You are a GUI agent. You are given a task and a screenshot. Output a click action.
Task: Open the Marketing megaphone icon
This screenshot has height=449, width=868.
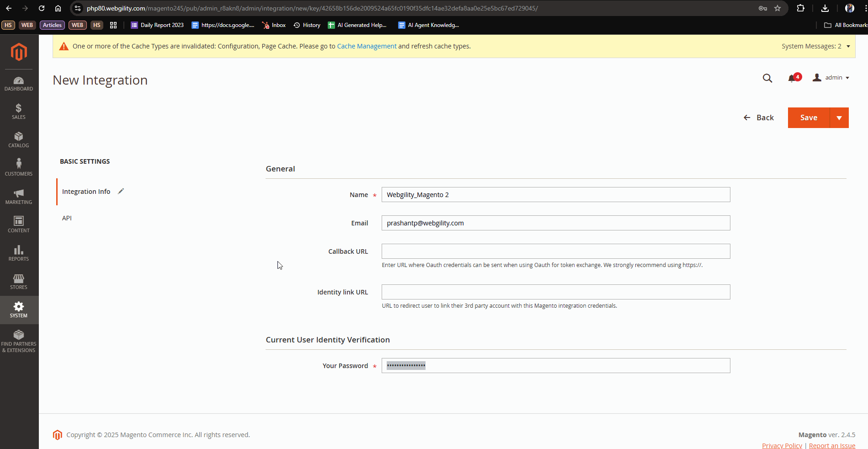[x=19, y=197]
